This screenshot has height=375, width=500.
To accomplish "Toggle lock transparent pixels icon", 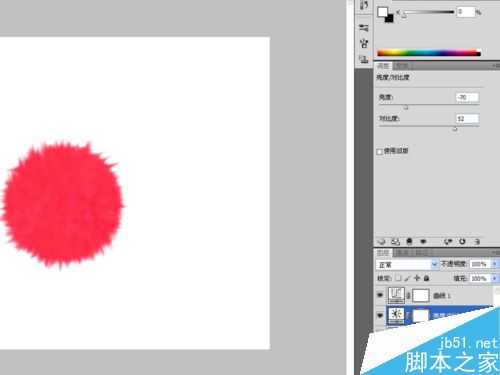I will click(x=398, y=278).
